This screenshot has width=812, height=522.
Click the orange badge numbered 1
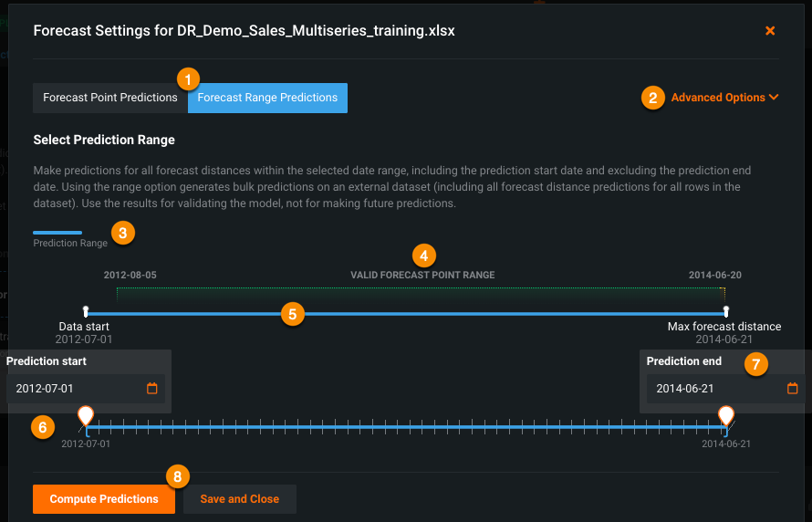pyautogui.click(x=188, y=78)
